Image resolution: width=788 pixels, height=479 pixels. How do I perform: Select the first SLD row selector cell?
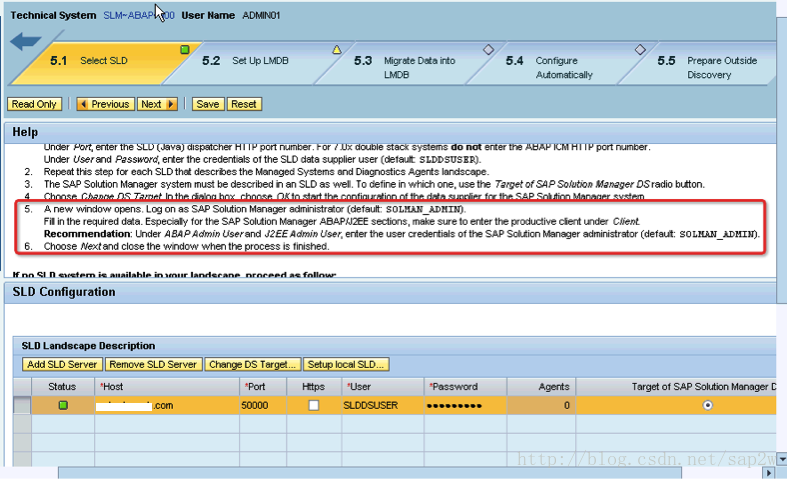point(22,405)
